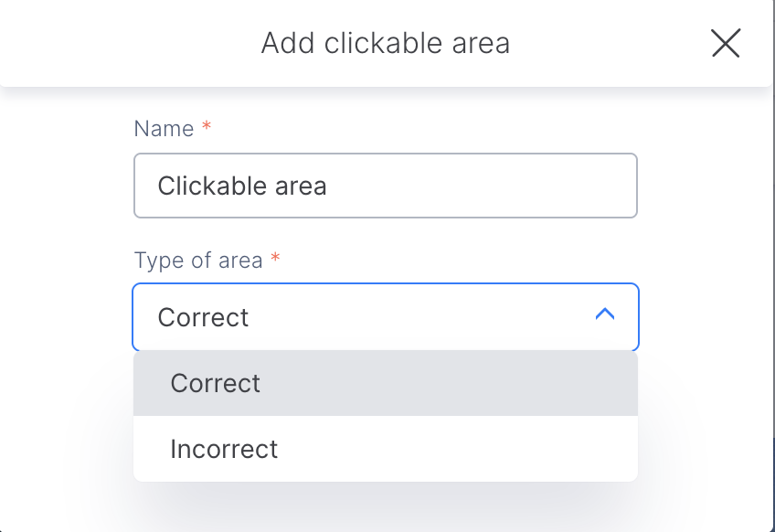Collapse the dropdown using the blue chevron
Image resolution: width=775 pixels, height=532 pixels.
coord(604,314)
